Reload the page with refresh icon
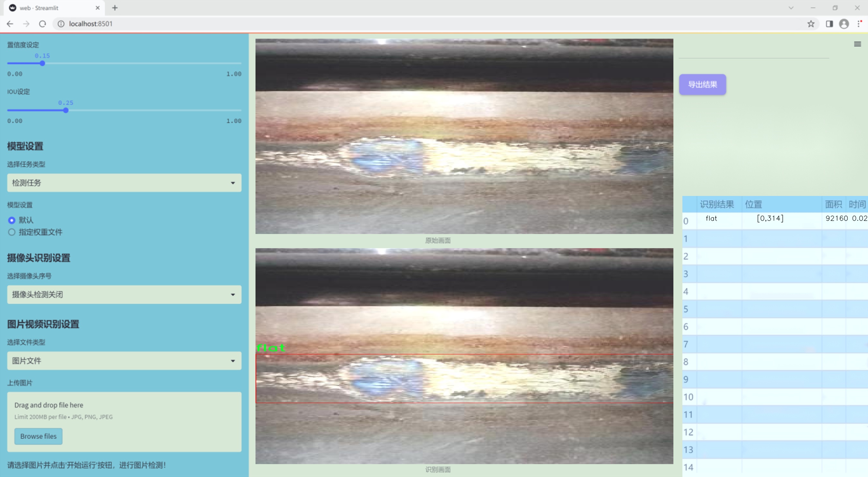This screenshot has height=477, width=868. click(x=43, y=24)
